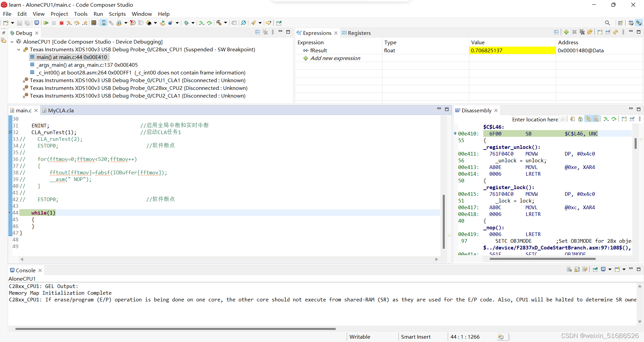644x342 pixels.
Task: Click the editor vertical scrollbar thumb
Action: 443,221
